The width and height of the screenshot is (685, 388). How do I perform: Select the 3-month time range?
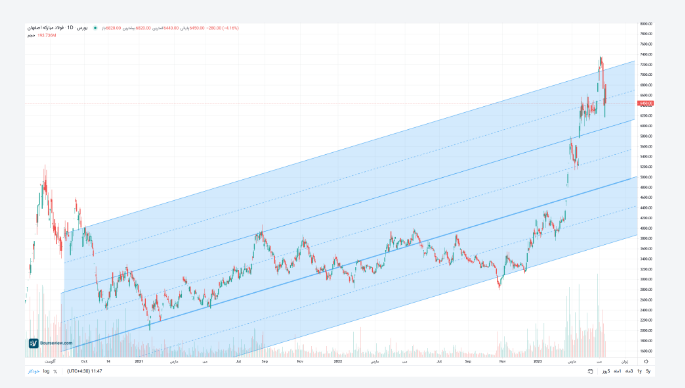pos(629,371)
